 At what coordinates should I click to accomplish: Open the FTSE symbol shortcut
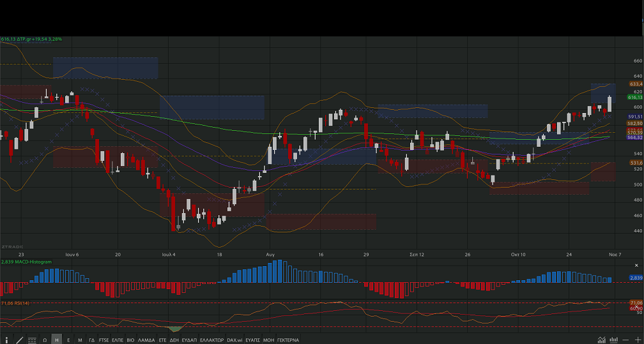104,340
